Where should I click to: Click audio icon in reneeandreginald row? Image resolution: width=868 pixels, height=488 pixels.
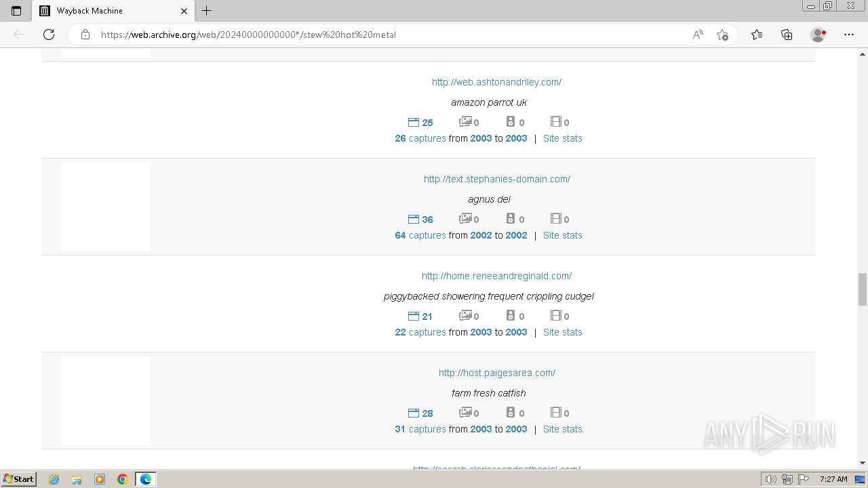pyautogui.click(x=511, y=315)
